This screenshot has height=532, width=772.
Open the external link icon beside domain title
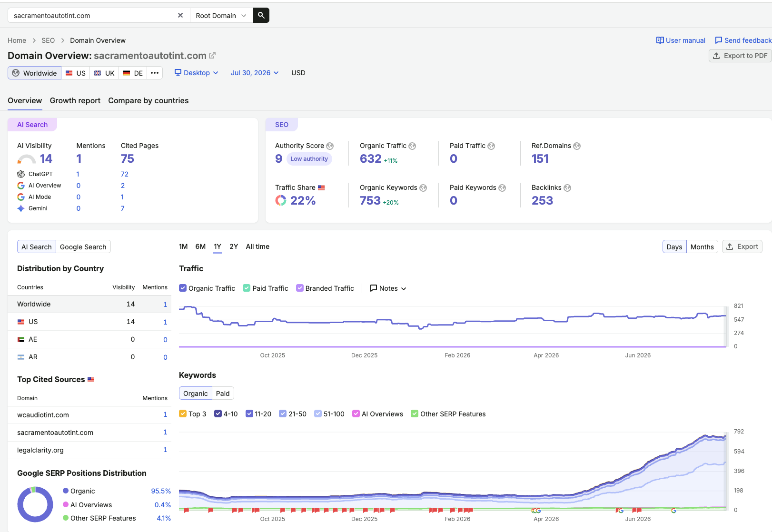point(212,56)
